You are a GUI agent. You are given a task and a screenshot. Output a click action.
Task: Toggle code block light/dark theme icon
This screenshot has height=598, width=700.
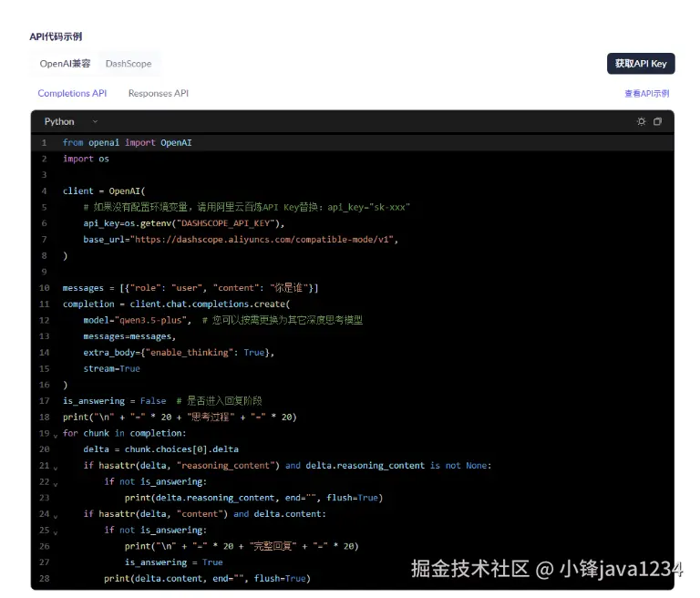point(641,121)
